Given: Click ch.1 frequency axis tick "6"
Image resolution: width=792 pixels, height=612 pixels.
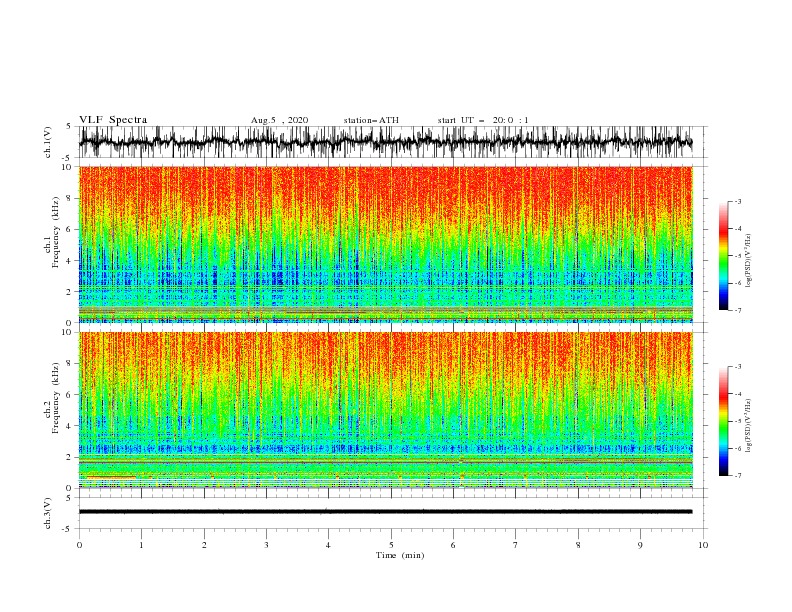Looking at the screenshot, I should coord(70,229).
